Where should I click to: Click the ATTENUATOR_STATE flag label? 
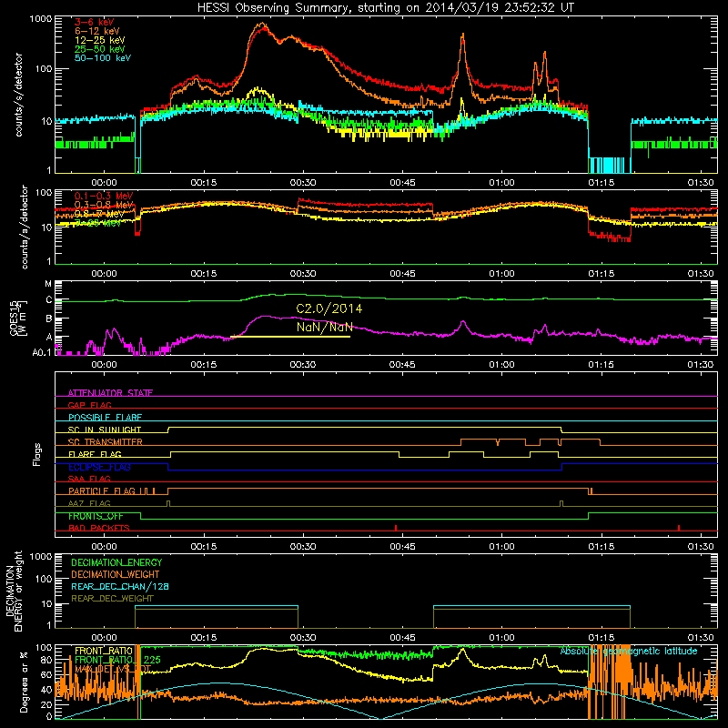pos(110,393)
